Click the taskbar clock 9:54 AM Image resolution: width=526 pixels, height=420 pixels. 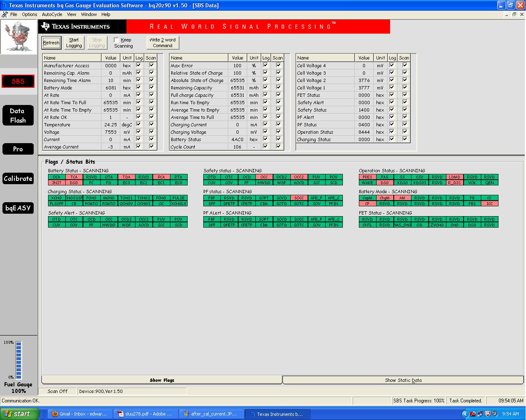point(510,414)
